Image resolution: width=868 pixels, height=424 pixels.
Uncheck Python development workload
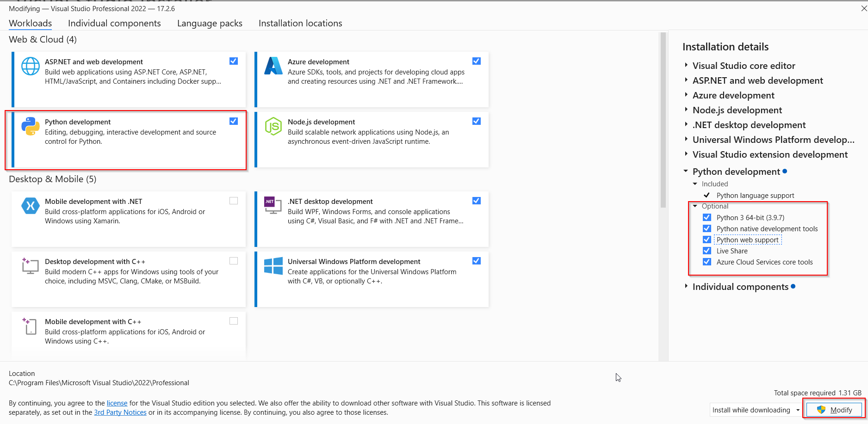[234, 121]
